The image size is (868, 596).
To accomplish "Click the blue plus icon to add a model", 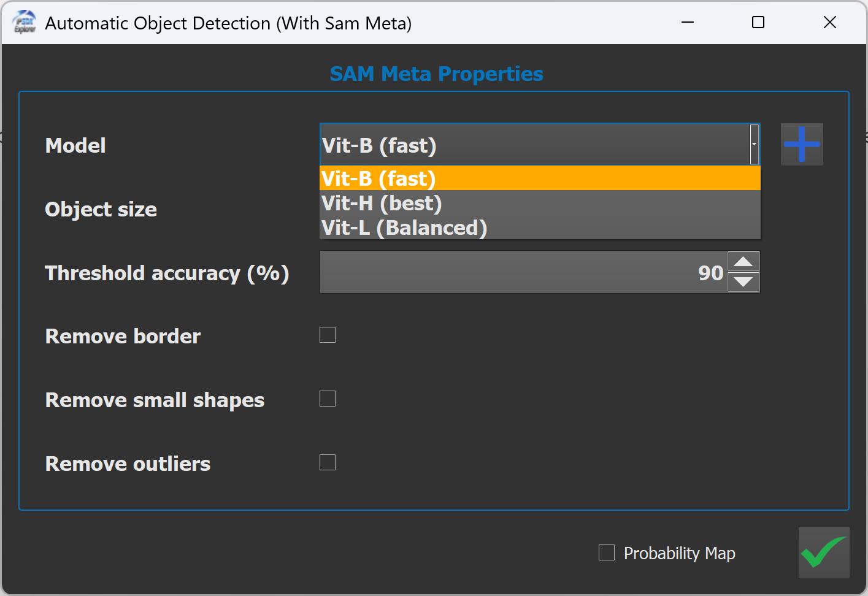I will [x=801, y=144].
